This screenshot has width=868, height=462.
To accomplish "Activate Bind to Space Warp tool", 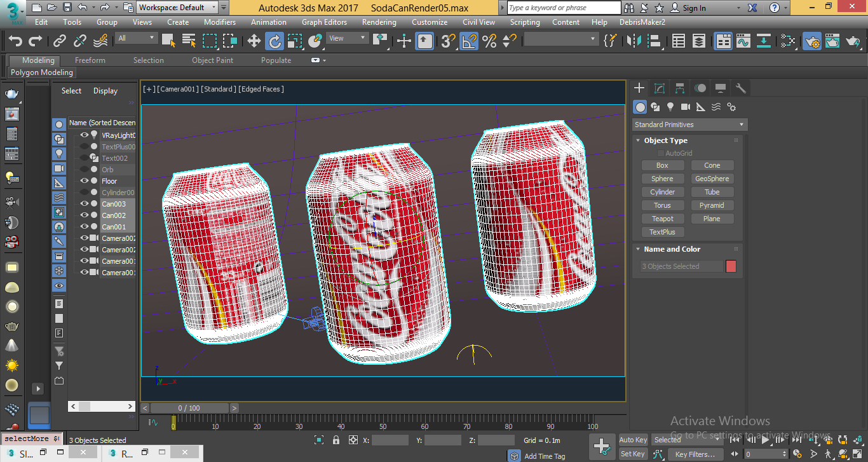I will (x=100, y=41).
